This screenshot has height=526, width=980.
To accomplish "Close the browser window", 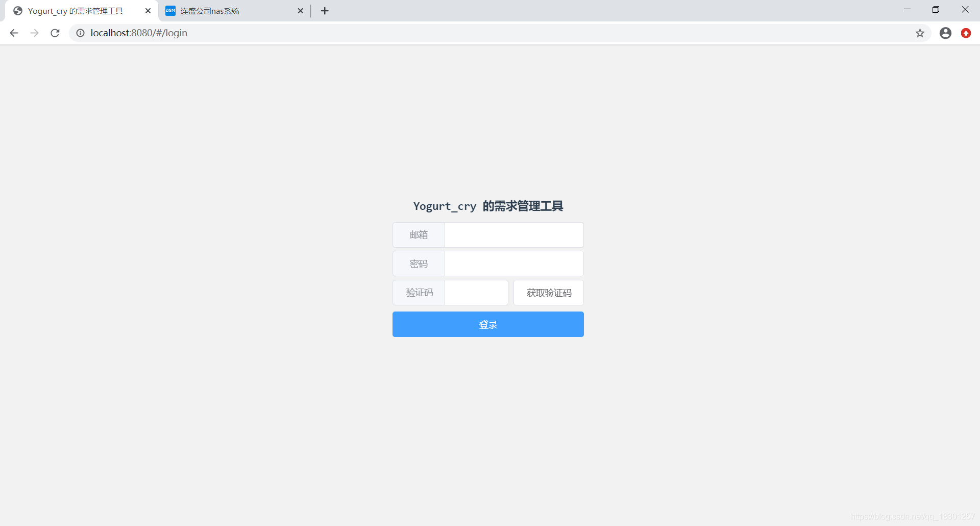I will tap(965, 9).
